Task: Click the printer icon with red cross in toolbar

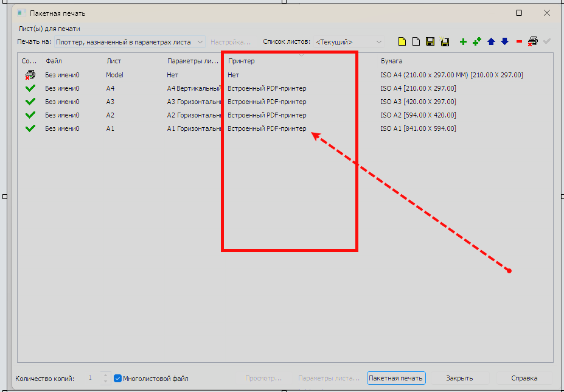Action: [x=532, y=42]
